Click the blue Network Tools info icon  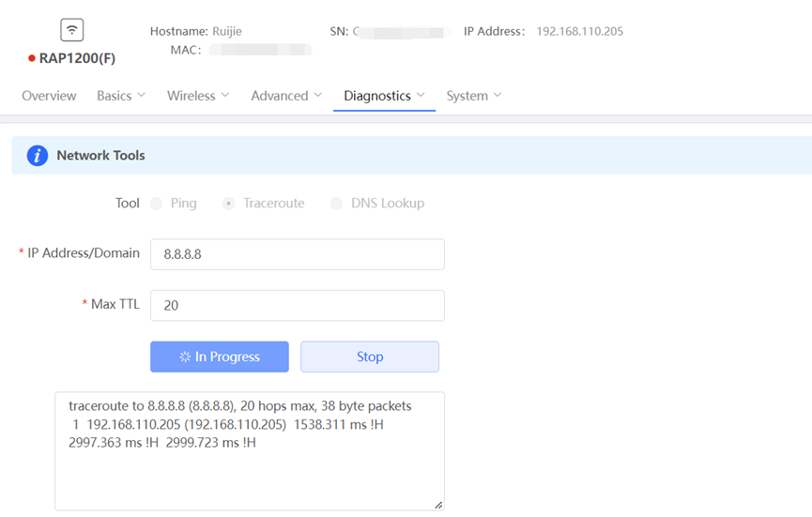tap(37, 156)
